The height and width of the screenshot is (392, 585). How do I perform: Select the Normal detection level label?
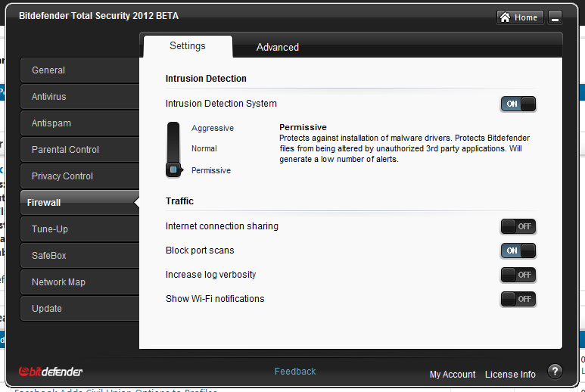coord(204,149)
